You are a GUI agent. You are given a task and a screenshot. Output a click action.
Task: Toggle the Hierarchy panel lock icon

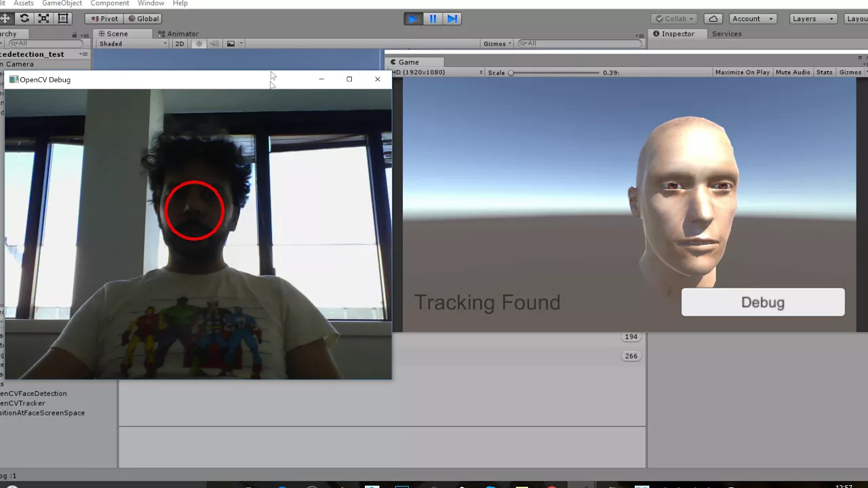(x=75, y=34)
